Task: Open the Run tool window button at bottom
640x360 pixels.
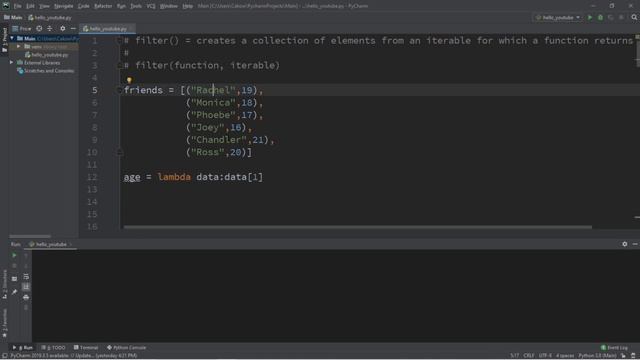Action: pyautogui.click(x=23, y=347)
